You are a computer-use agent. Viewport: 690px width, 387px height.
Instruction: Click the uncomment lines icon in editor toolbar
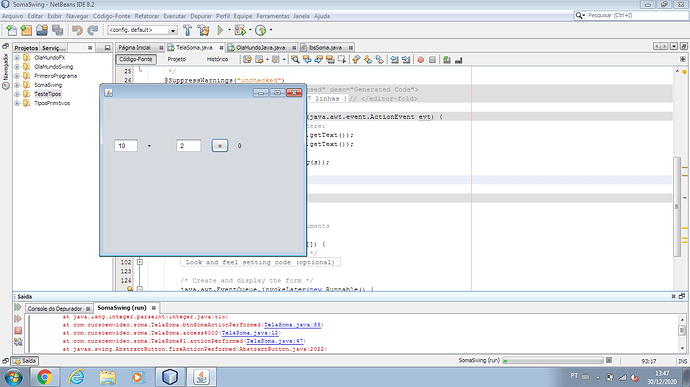pos(459,59)
